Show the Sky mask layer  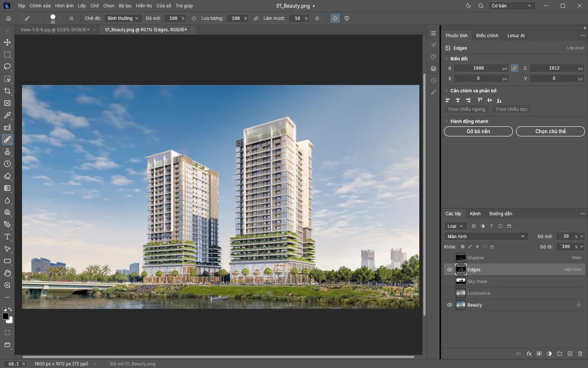(449, 282)
